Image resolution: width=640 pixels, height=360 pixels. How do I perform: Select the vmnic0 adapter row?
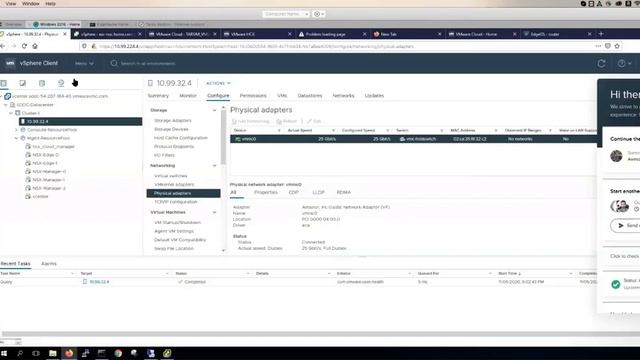[x=413, y=139]
